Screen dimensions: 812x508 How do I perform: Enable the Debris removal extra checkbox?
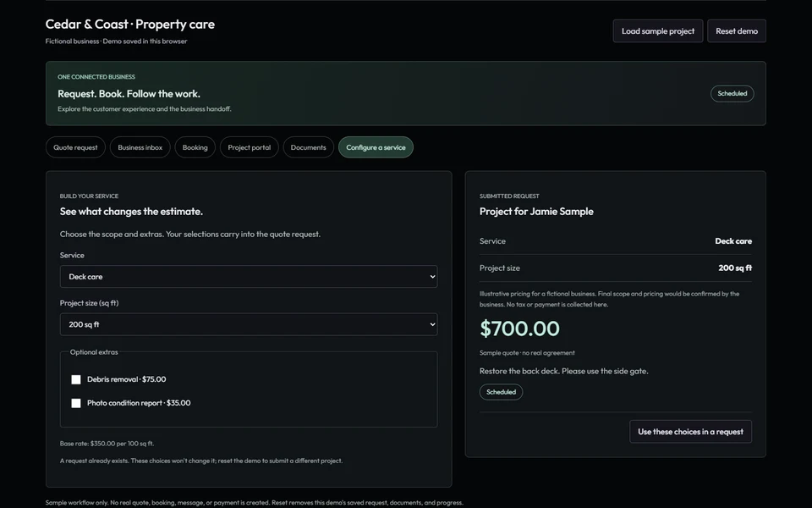coord(76,379)
